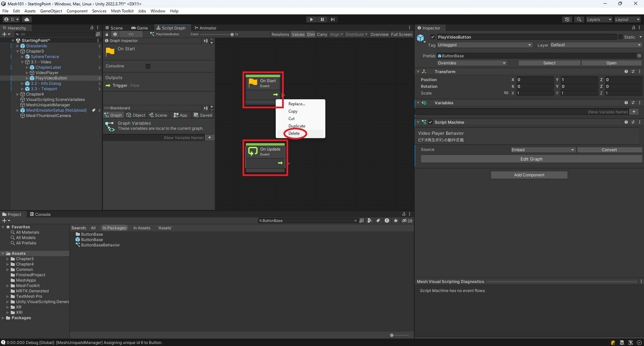
Task: Open the global search magnifier icon
Action: 579,19
